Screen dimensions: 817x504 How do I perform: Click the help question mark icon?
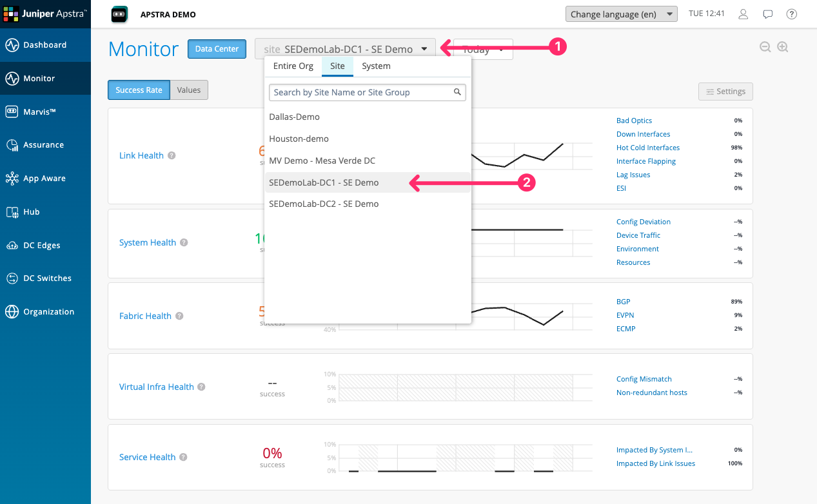792,14
